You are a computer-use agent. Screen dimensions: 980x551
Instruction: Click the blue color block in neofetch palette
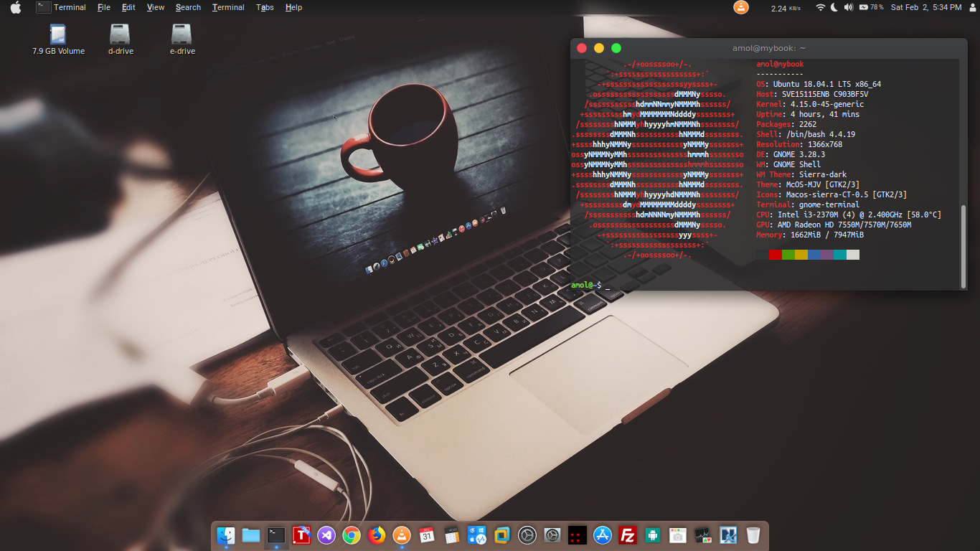coord(814,255)
